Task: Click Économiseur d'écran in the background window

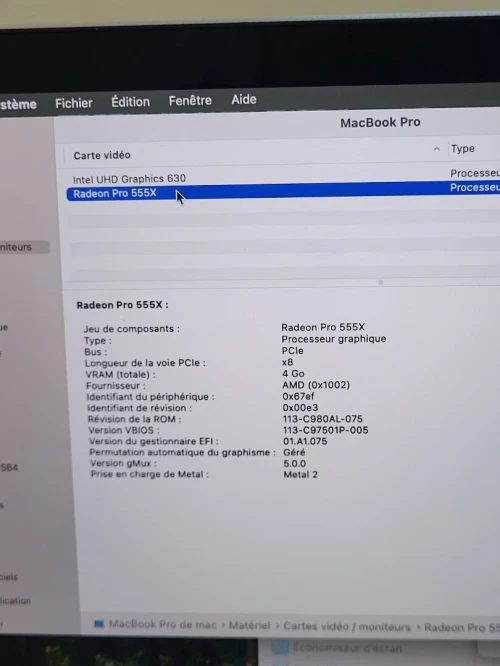Action: click(x=347, y=648)
